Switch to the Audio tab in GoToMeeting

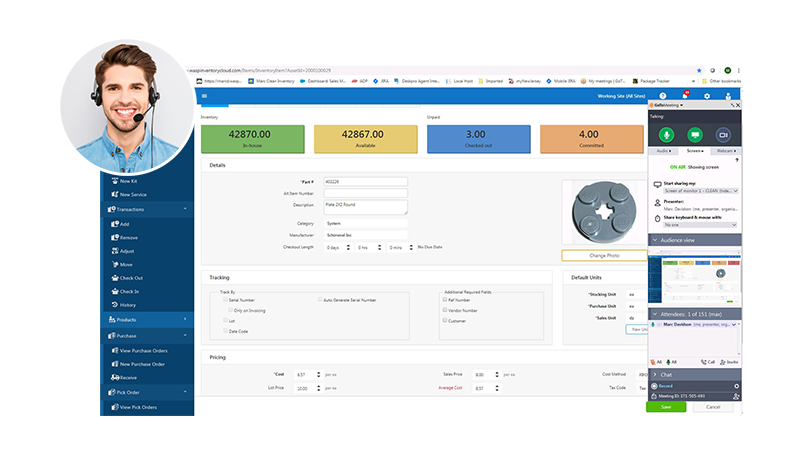pyautogui.click(x=663, y=151)
